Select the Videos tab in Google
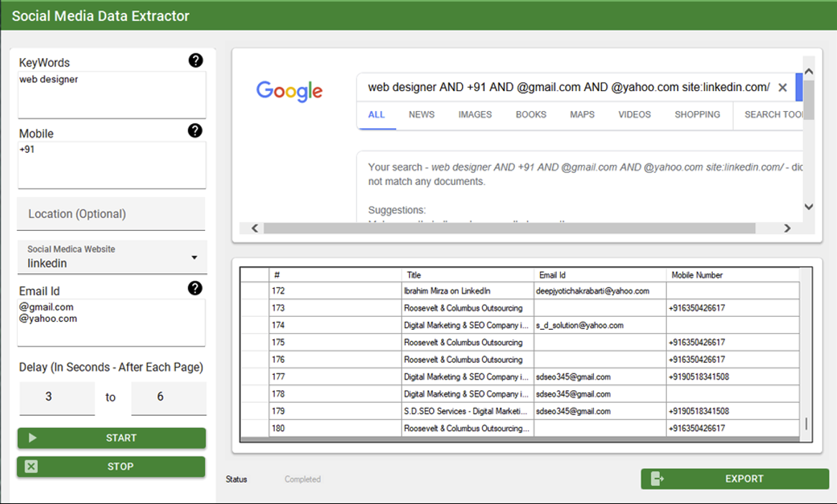837x504 pixels. click(x=634, y=115)
